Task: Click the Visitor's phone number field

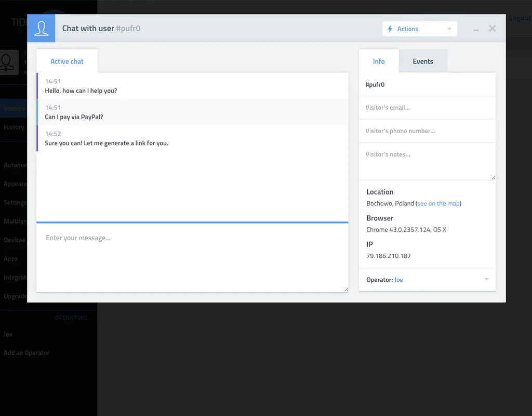Action: [427, 131]
